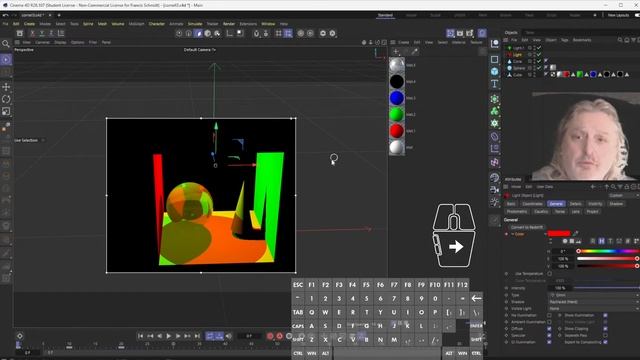Check the No Illumination checkbox

coord(549,315)
